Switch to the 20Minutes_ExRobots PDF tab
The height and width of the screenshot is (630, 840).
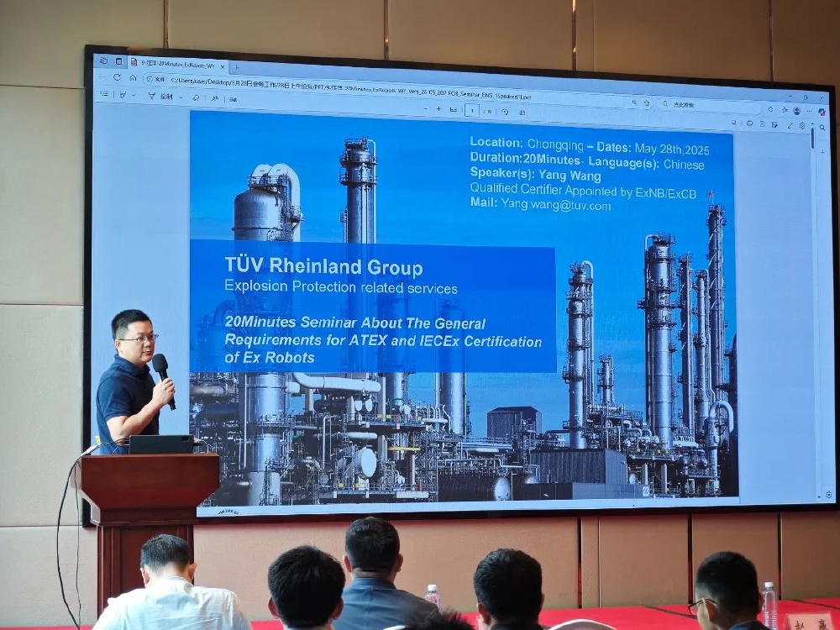[178, 65]
